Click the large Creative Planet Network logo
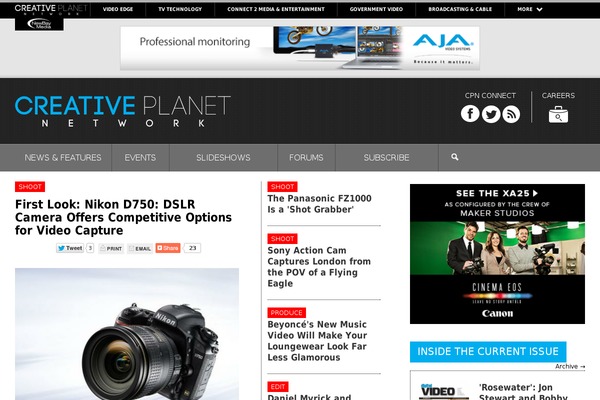The image size is (600, 400). 122,111
